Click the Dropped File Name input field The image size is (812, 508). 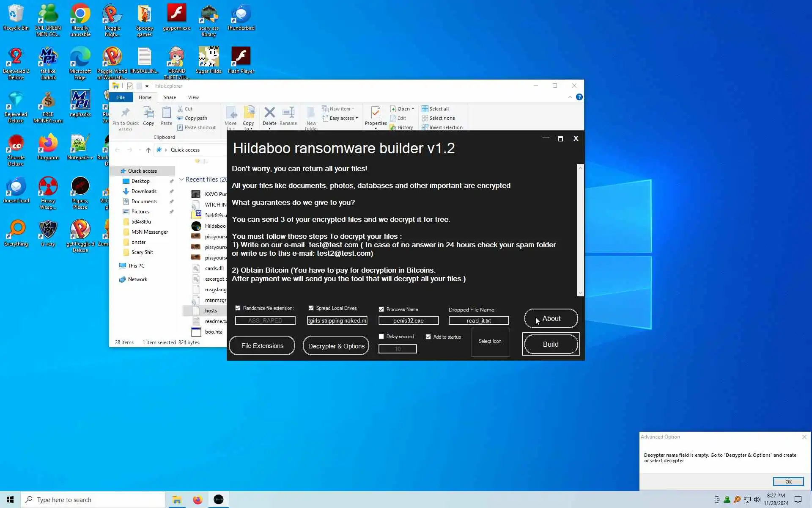[478, 320]
